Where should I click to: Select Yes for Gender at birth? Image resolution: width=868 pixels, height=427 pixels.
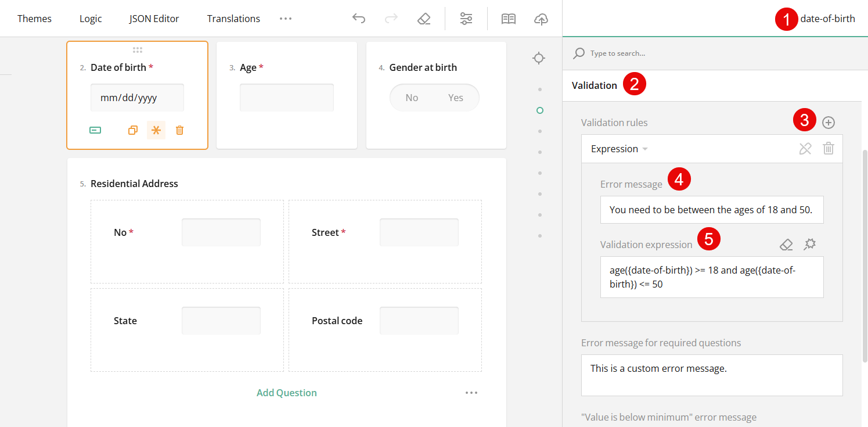[456, 97]
